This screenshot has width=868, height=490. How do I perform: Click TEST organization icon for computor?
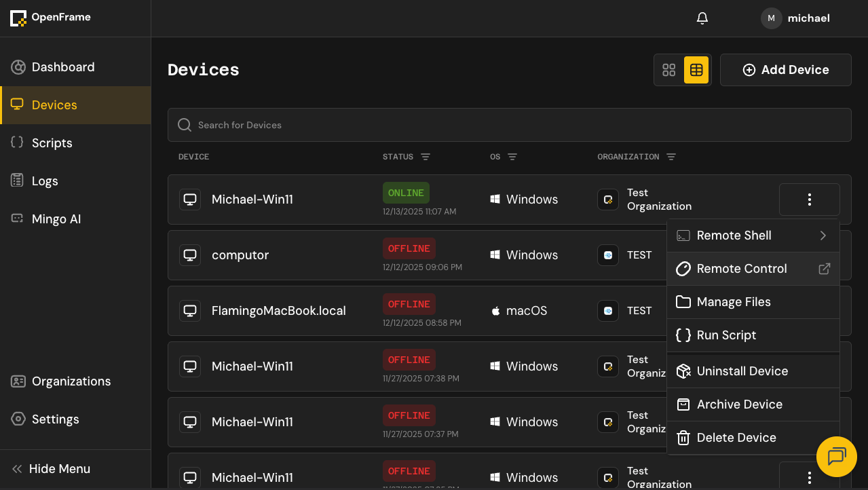point(608,255)
